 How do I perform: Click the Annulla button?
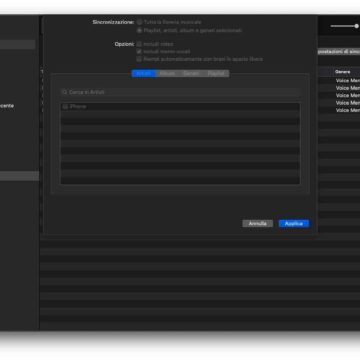point(258,224)
